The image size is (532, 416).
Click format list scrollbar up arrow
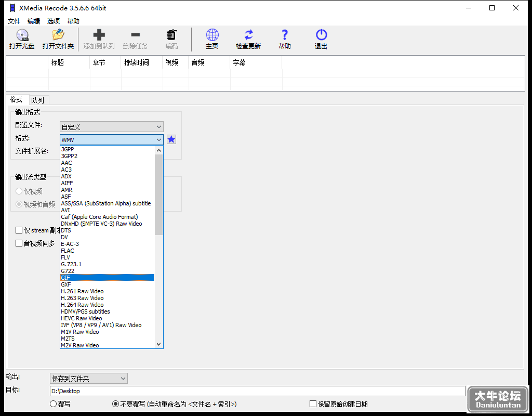tap(159, 150)
